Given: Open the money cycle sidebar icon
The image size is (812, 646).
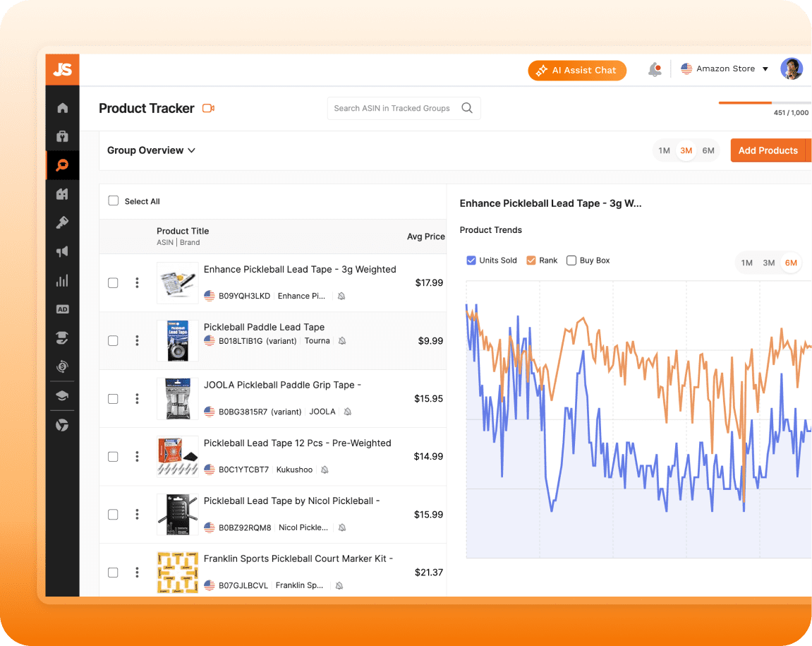Looking at the screenshot, I should (x=62, y=366).
